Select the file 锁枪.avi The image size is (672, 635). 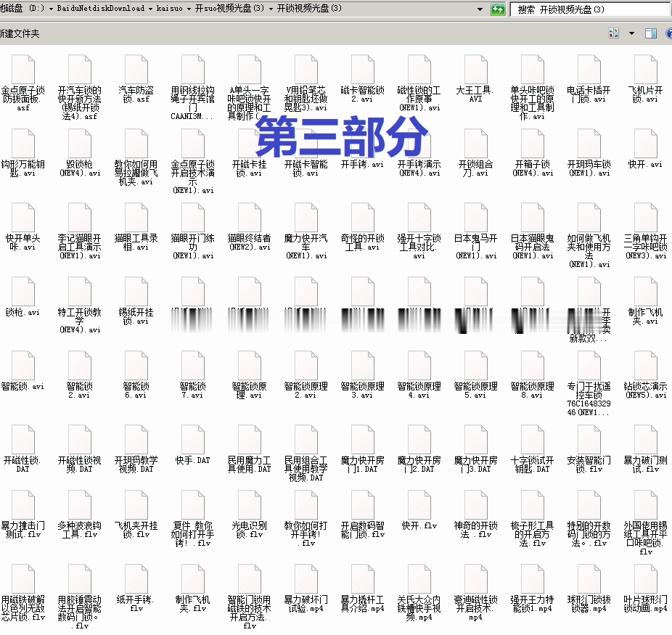pos(22,298)
